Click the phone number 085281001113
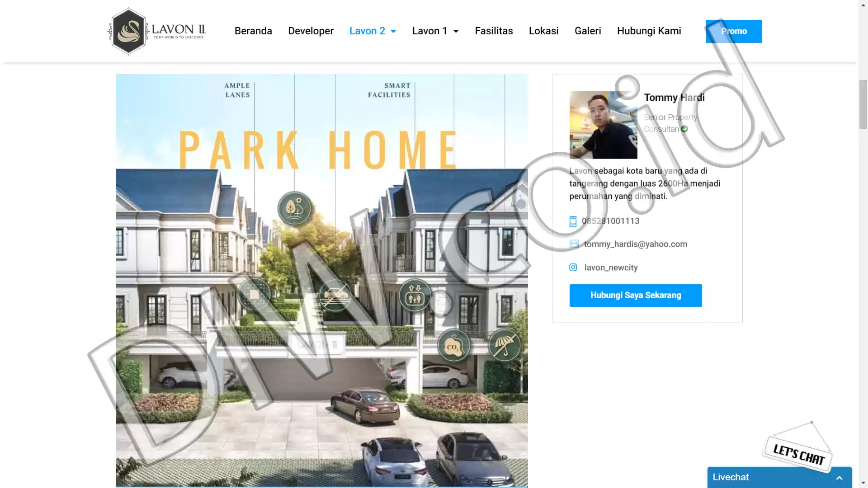 coord(610,221)
